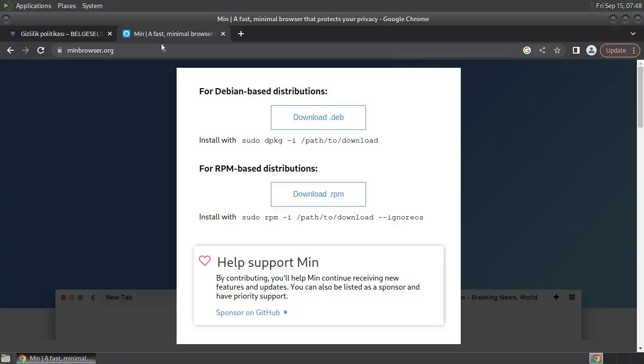Close the Min browser tab
This screenshot has width=644, height=364.
(x=223, y=34)
